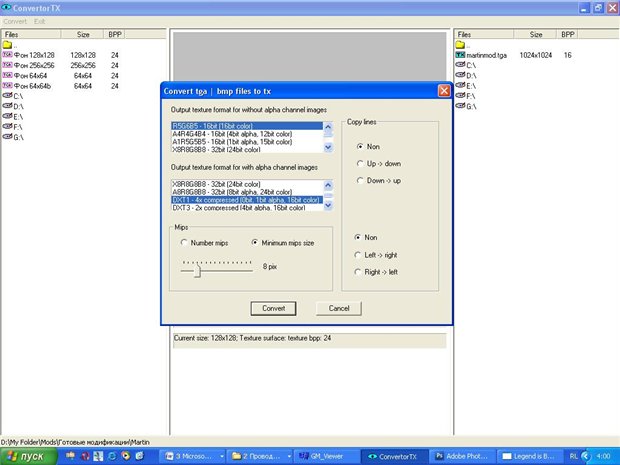Viewport: 620px width, 465px height.
Task: Sort right panel by BPP column header
Action: [567, 34]
